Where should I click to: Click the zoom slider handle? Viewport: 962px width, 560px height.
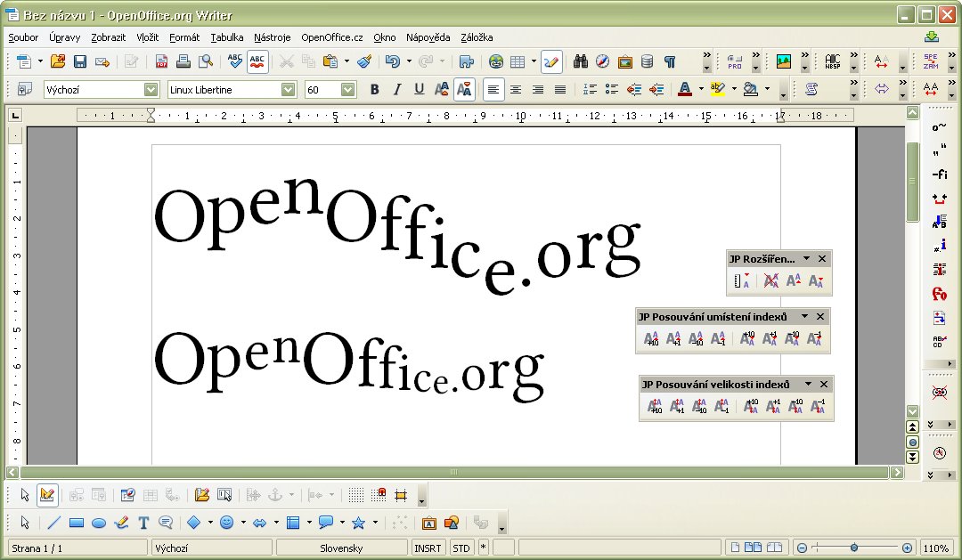(x=853, y=548)
